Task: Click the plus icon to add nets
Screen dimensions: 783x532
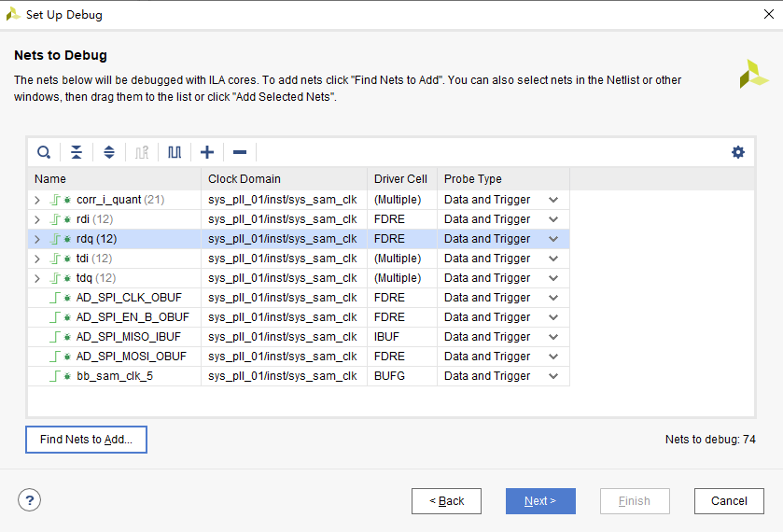Action: pyautogui.click(x=207, y=152)
